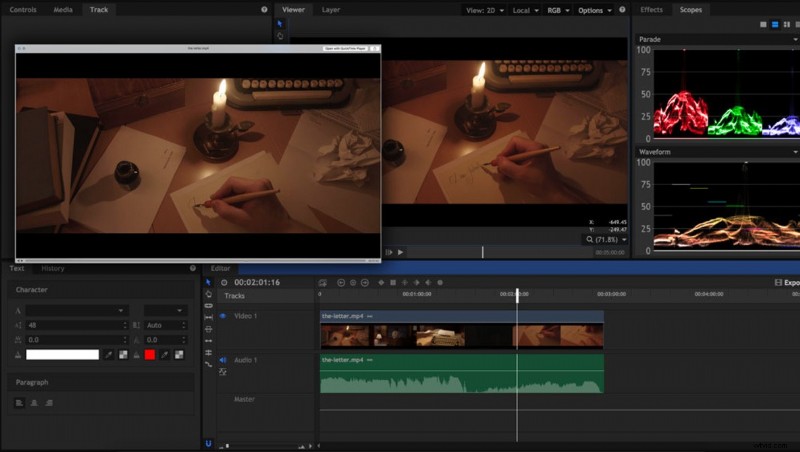Select side-by-side scopes layout icon
The image size is (800, 452).
pyautogui.click(x=787, y=24)
